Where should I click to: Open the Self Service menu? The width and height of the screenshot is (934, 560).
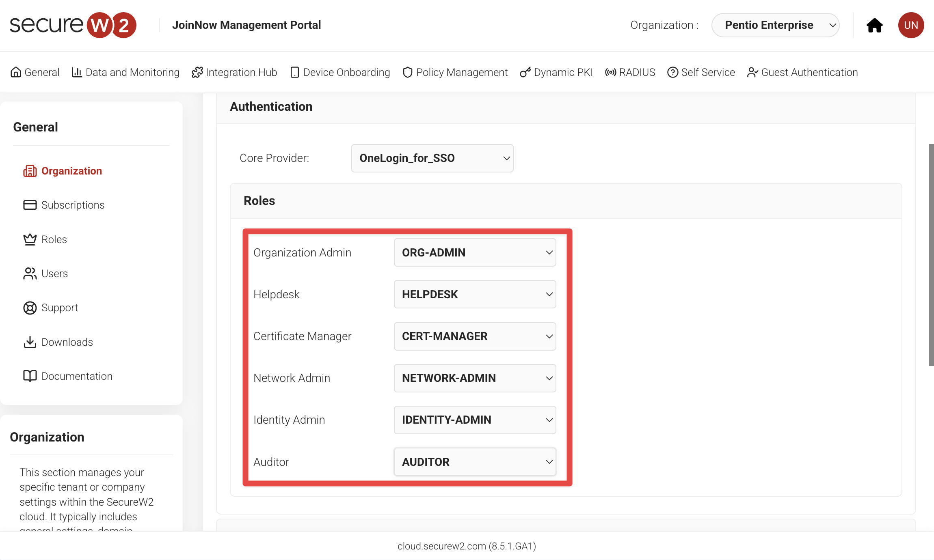701,72
